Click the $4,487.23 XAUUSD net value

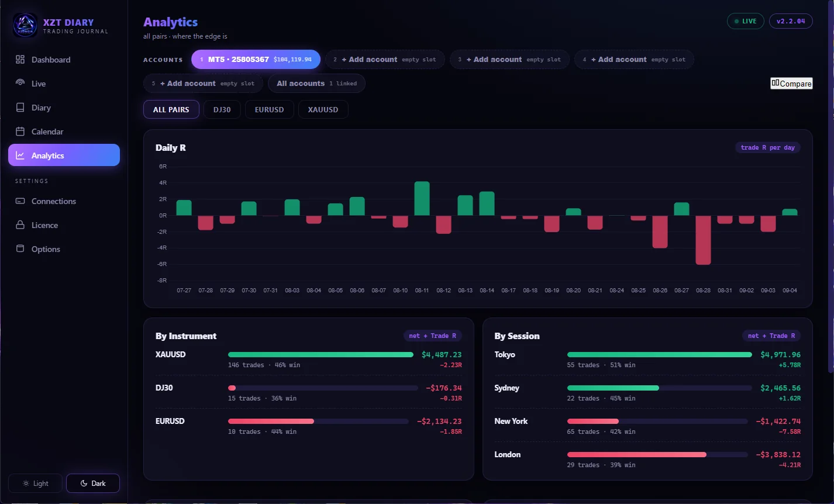[x=442, y=355]
